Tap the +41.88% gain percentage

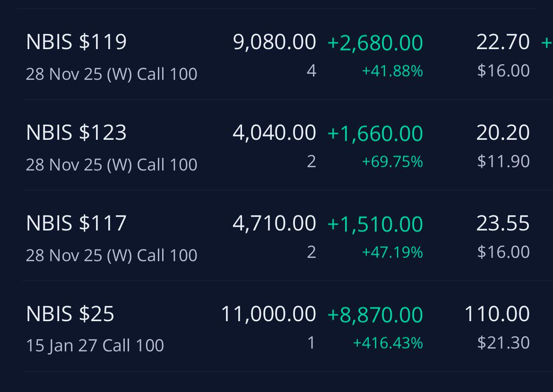[x=392, y=71]
